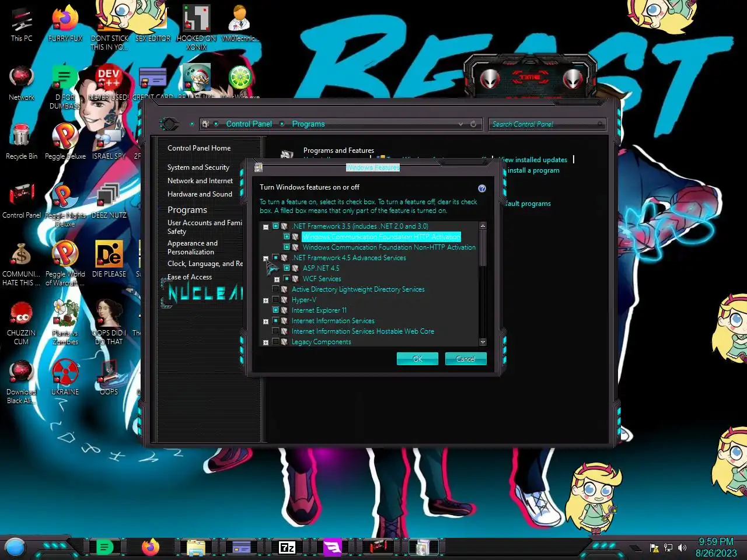Open the ISRAEL SPY desktop icon
This screenshot has width=747, height=560.
point(109,142)
